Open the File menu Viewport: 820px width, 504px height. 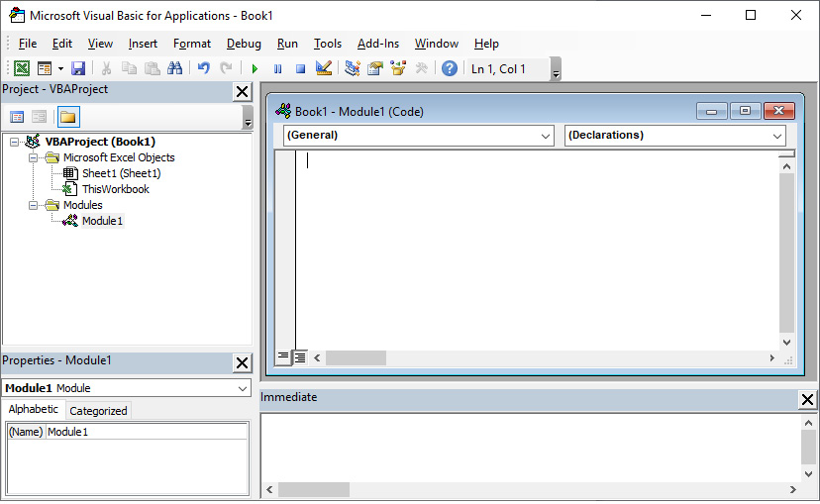27,44
